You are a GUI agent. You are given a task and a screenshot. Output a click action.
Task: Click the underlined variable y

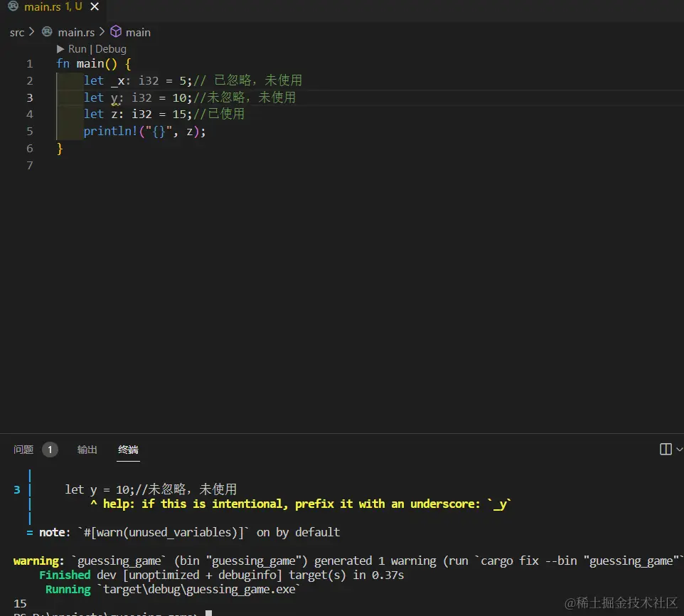point(114,98)
